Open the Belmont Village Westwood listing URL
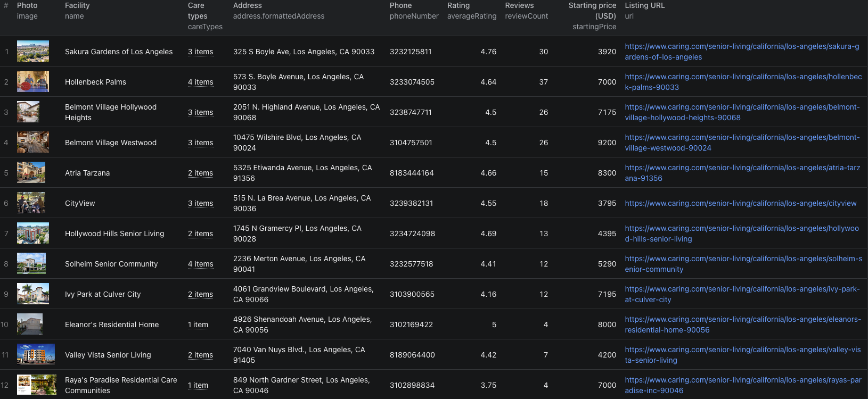868x399 pixels. 742,143
